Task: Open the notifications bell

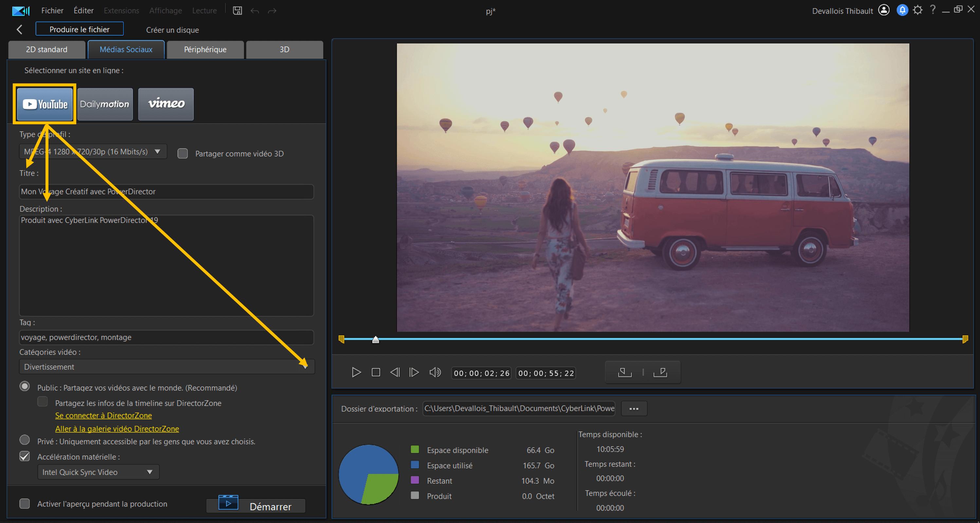Action: coord(902,10)
